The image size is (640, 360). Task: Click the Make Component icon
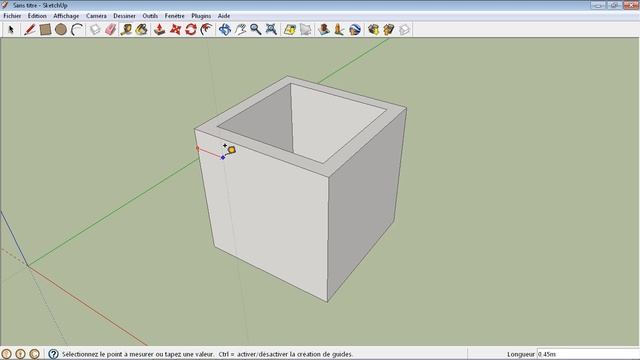[95, 29]
